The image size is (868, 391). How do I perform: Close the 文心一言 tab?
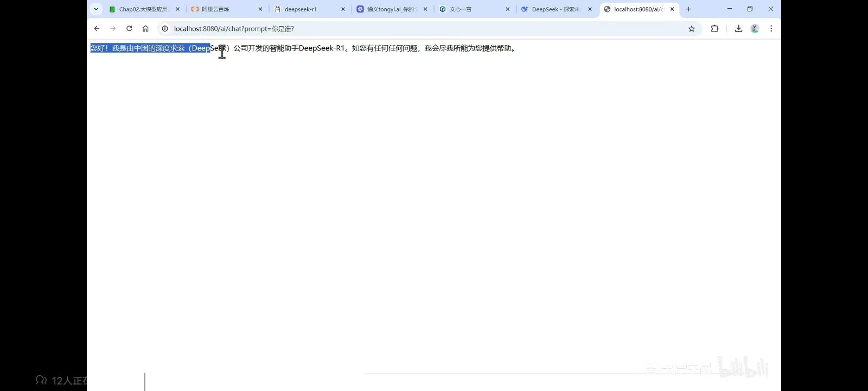click(x=508, y=9)
